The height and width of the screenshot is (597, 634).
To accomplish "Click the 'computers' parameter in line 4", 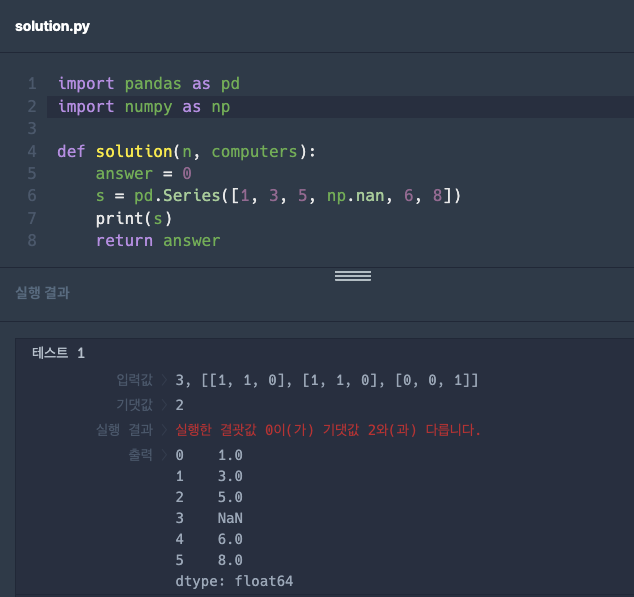I will click(254, 152).
